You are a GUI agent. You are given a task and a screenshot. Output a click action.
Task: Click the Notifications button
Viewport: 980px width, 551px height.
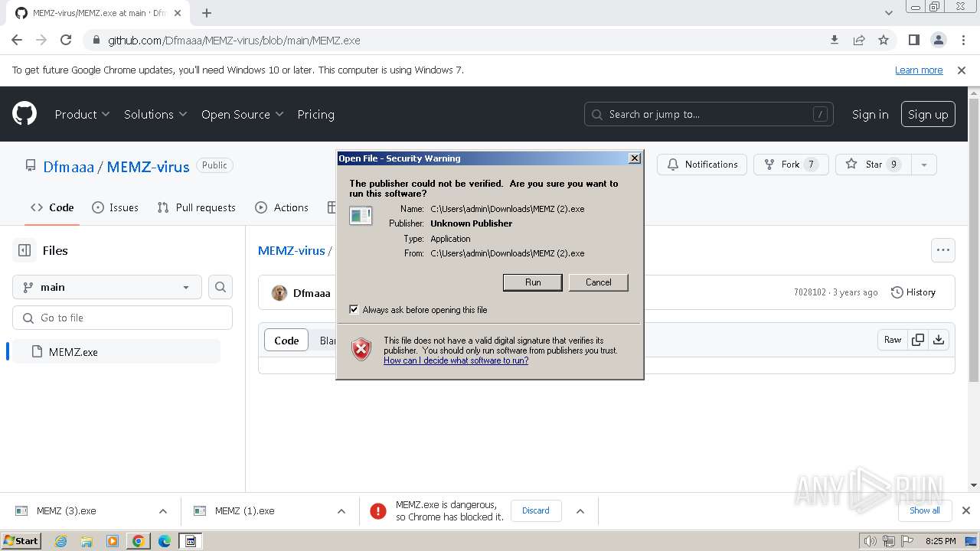[x=702, y=165]
